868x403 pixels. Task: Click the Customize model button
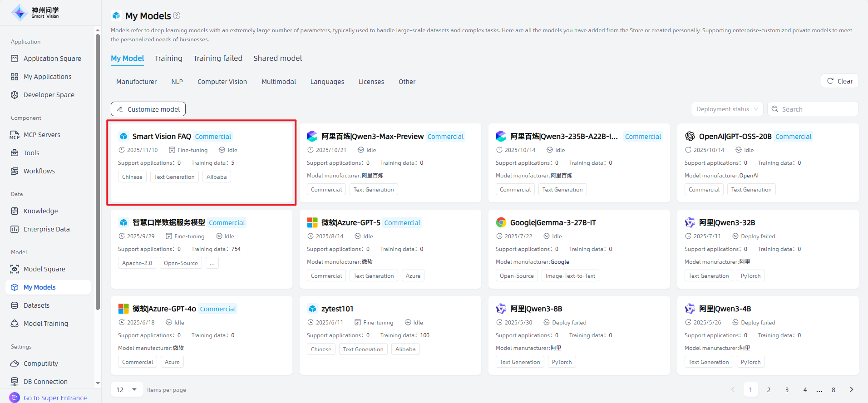click(x=148, y=109)
